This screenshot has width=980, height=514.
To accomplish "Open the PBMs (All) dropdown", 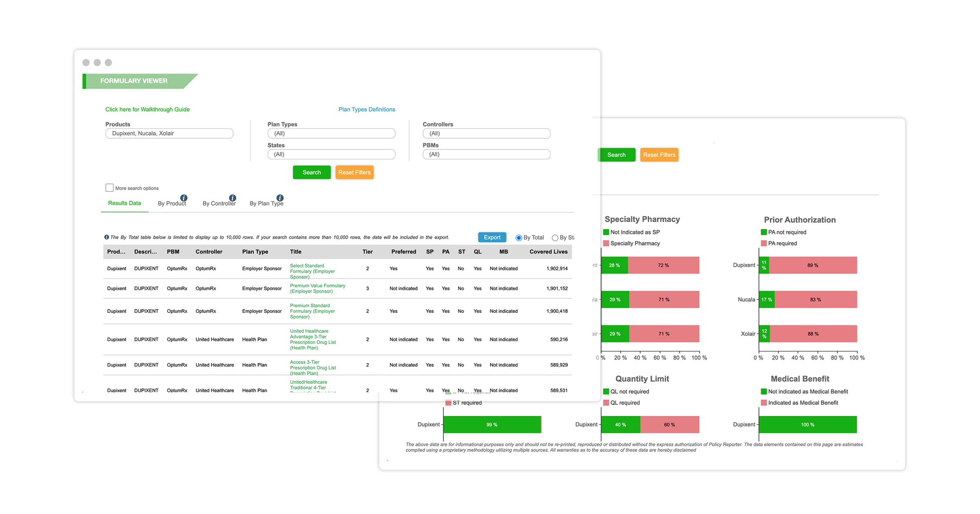I will pos(486,154).
